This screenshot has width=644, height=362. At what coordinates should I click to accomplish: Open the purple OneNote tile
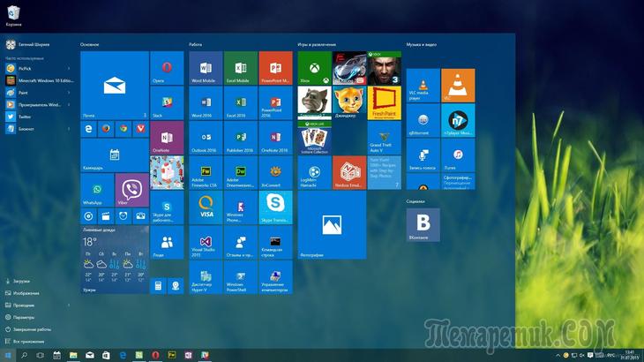pyautogui.click(x=167, y=138)
